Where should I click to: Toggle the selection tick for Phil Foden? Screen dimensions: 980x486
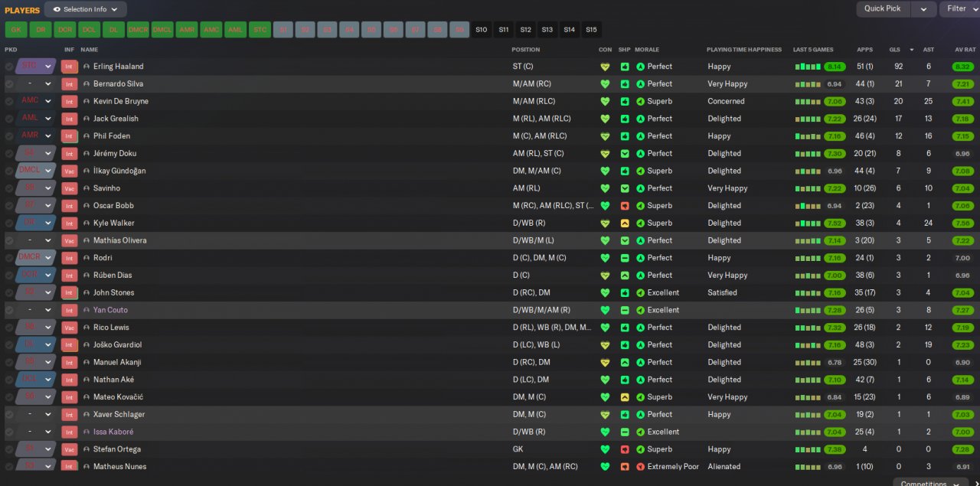pos(9,136)
